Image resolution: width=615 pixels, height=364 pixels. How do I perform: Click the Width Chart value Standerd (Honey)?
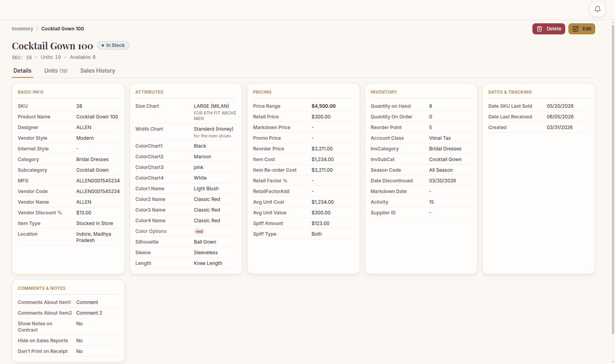(x=213, y=129)
